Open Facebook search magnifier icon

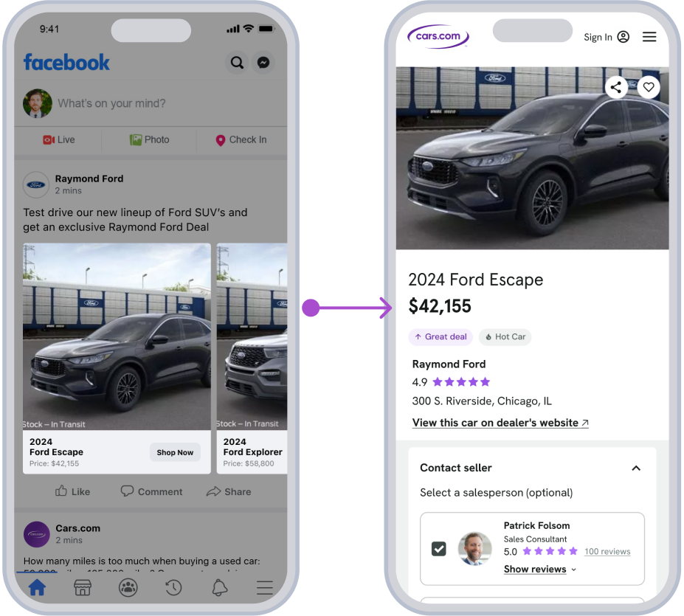[237, 63]
